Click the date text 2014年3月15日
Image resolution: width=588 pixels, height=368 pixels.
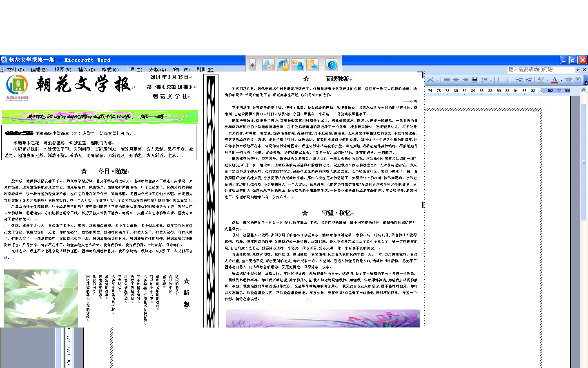pos(169,77)
